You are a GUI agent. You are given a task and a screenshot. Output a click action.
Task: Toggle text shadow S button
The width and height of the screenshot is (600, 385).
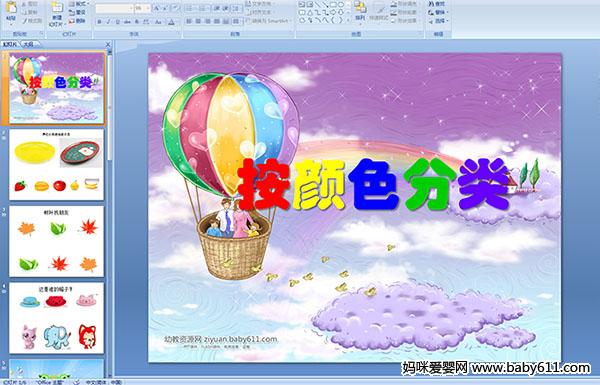coord(137,22)
